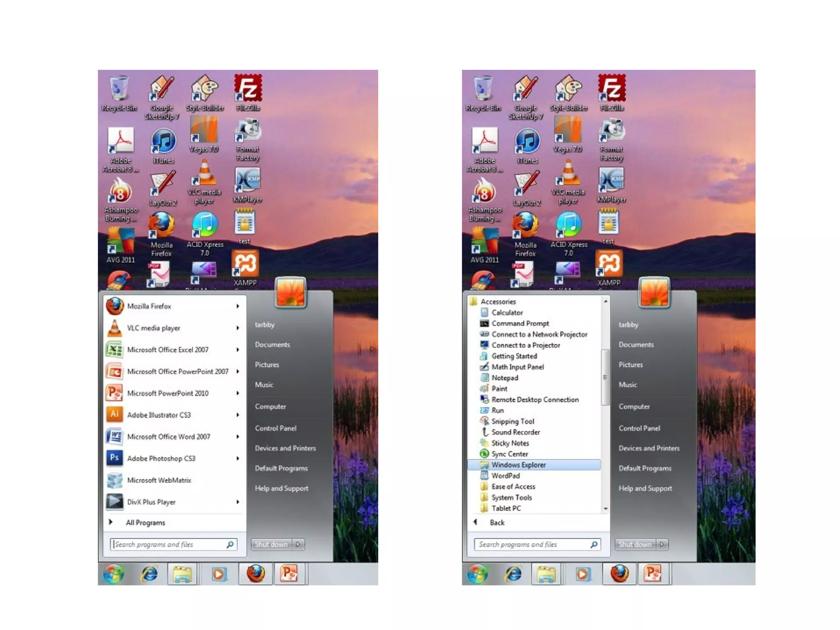Open Microsoft WebMatrix in the Start menu
The image size is (840, 630).
159,480
